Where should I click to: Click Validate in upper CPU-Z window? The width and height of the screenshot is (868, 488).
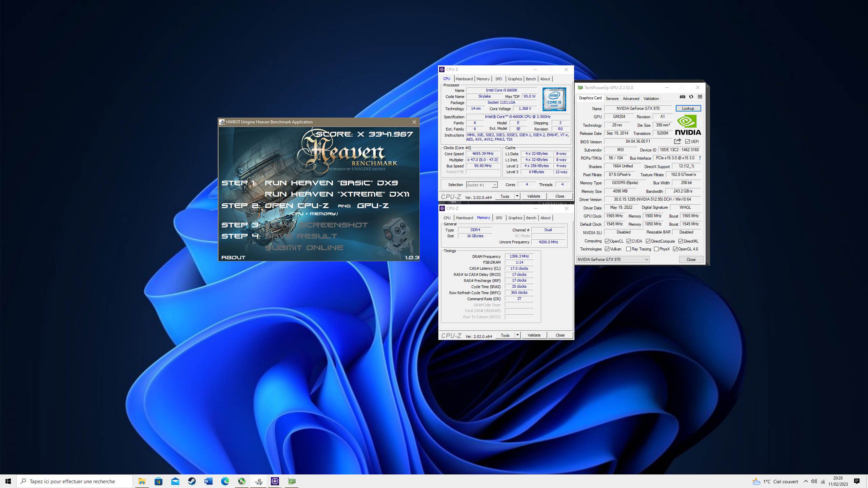[x=534, y=196]
